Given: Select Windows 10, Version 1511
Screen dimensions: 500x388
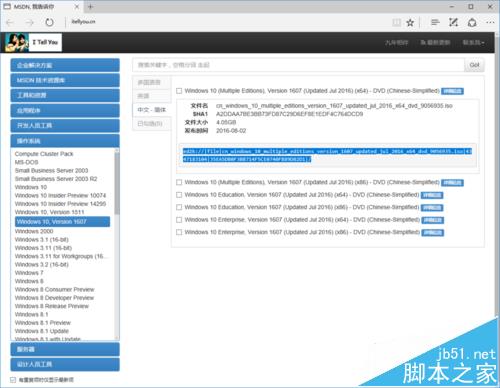Looking at the screenshot, I should [49, 212].
